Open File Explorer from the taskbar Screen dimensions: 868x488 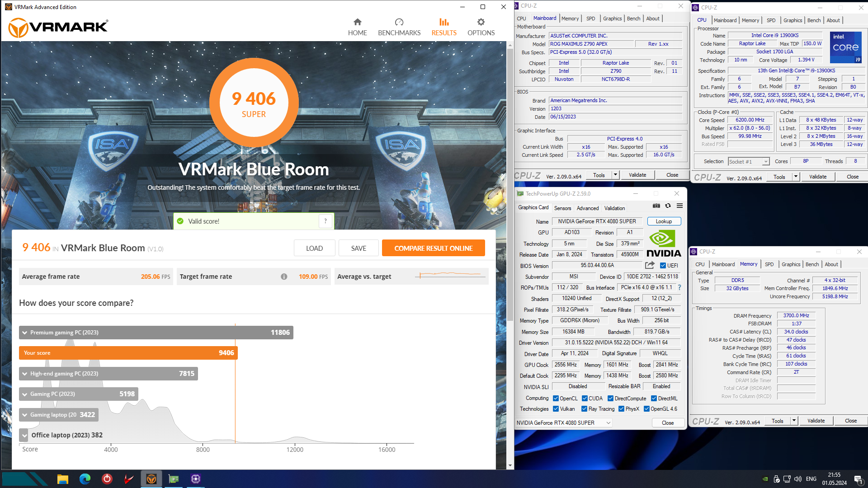coord(63,479)
